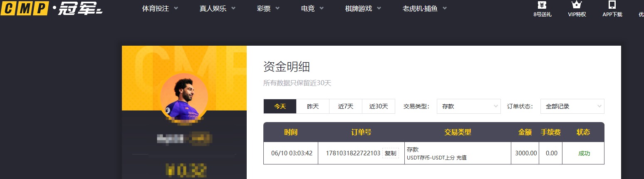
Task: Open the 订单状态 dropdown showing 全部记录
Action: tap(572, 106)
